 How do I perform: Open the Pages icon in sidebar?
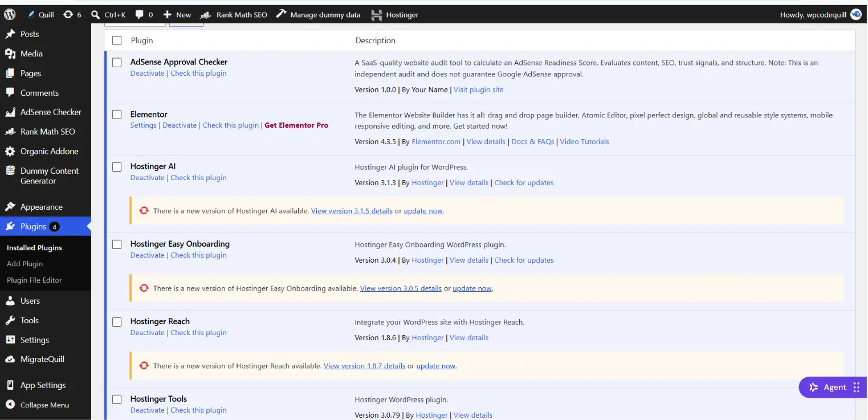(x=10, y=74)
